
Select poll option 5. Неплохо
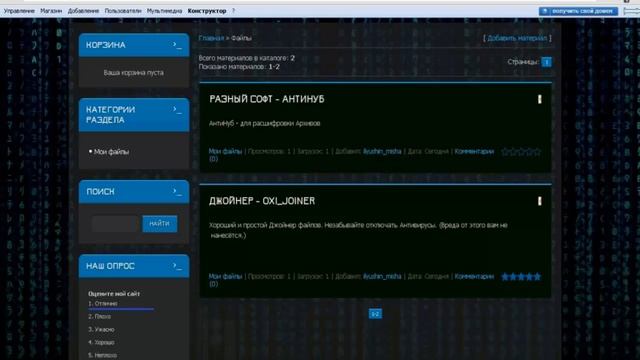(x=102, y=356)
